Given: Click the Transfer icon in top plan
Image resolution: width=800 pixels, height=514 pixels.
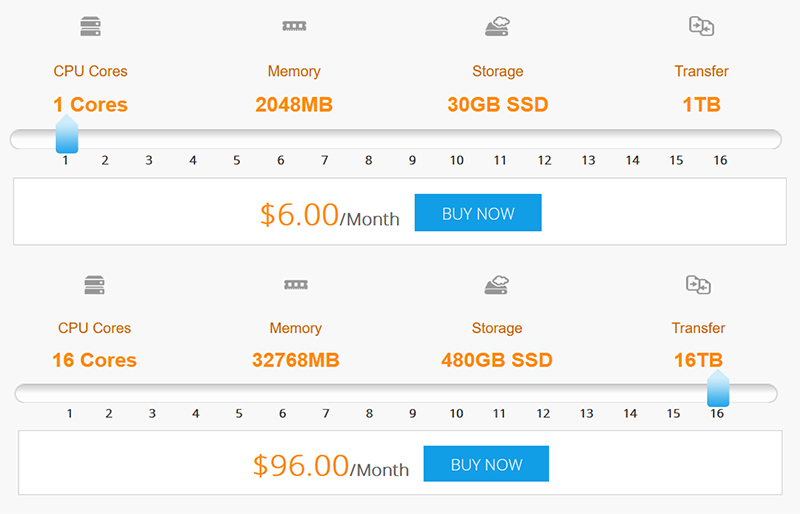Looking at the screenshot, I should [701, 26].
